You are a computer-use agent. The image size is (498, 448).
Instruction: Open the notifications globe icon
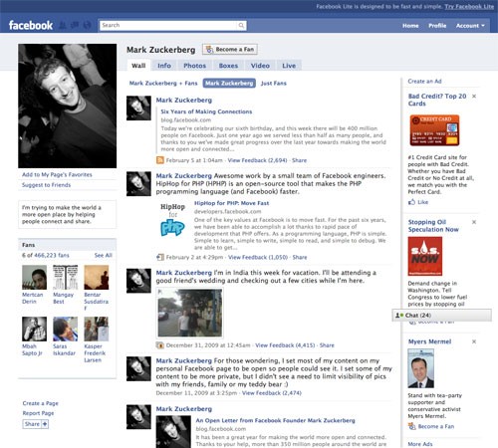click(87, 25)
